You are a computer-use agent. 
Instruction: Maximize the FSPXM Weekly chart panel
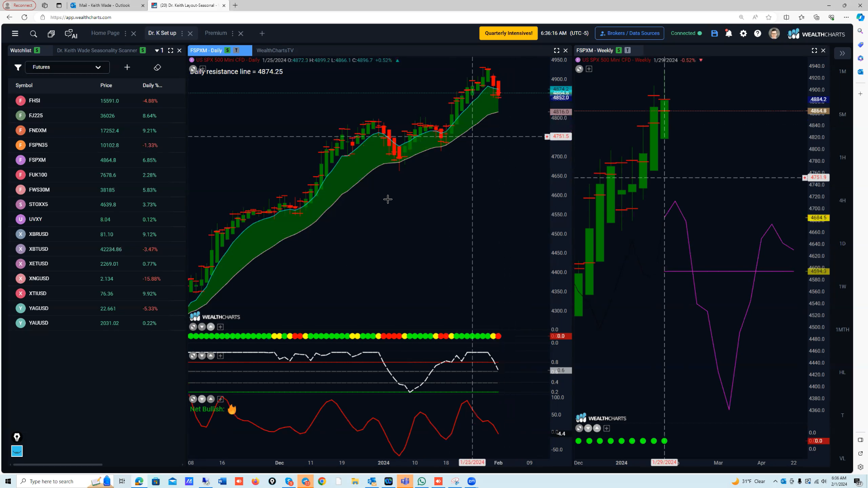point(814,51)
